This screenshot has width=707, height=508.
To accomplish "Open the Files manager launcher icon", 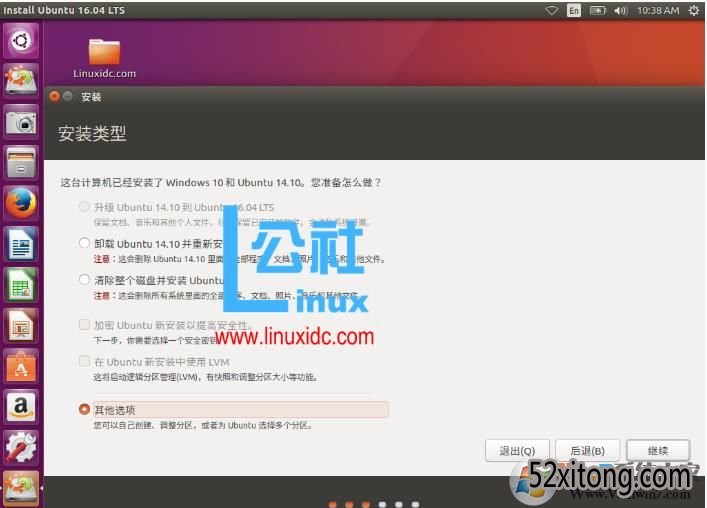I will 21,163.
